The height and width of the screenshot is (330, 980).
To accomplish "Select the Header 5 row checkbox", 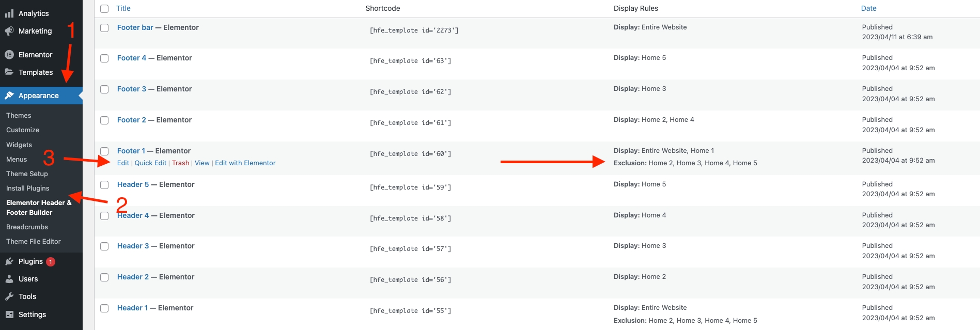I will point(104,185).
